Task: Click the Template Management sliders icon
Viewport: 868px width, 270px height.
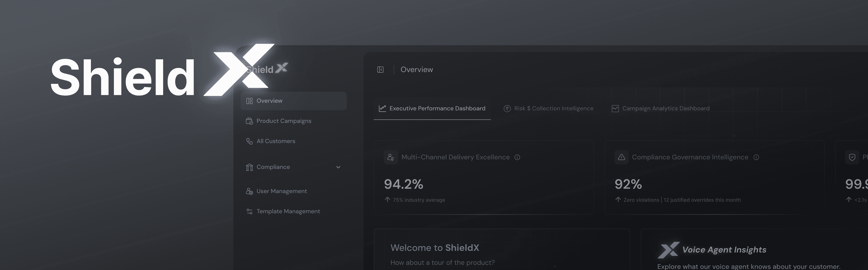Action: pyautogui.click(x=249, y=211)
